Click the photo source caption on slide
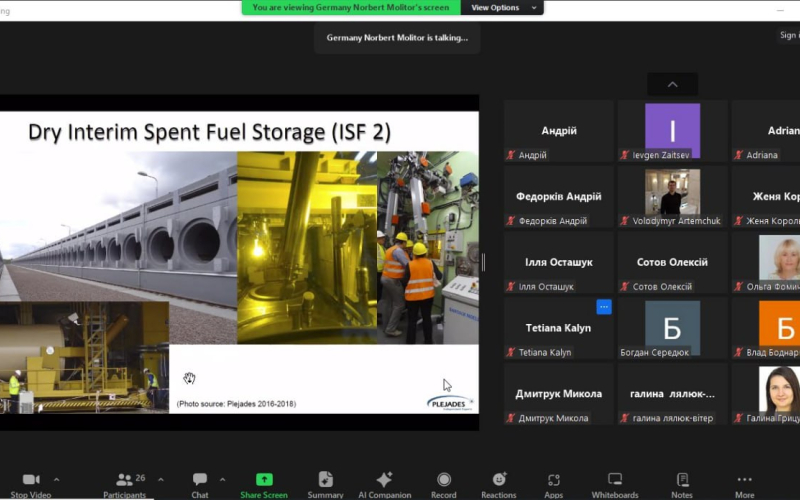Image resolution: width=800 pixels, height=500 pixels. click(236, 404)
